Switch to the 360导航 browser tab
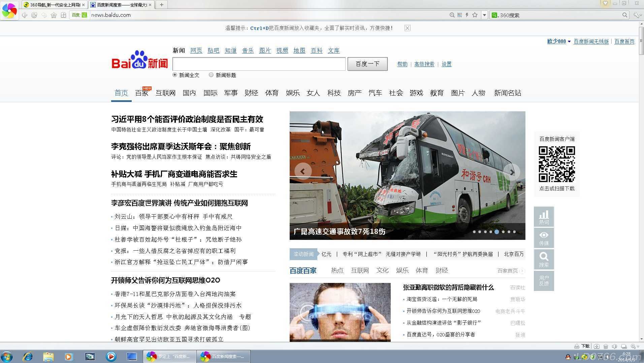The width and height of the screenshot is (644, 363). [54, 5]
